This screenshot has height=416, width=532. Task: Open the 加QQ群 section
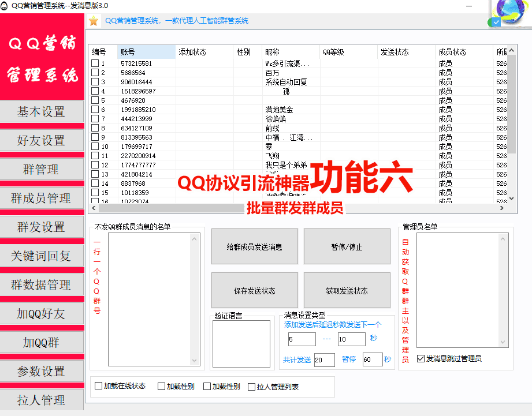(x=42, y=342)
